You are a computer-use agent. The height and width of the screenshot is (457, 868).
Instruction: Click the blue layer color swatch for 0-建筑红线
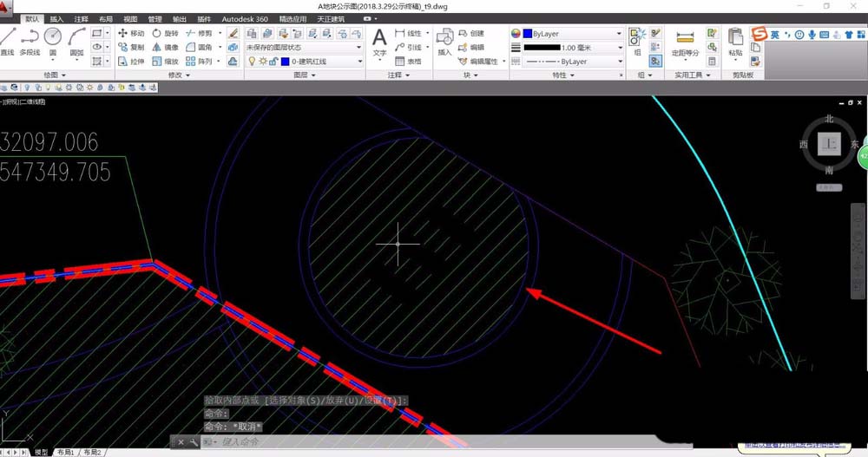(285, 62)
